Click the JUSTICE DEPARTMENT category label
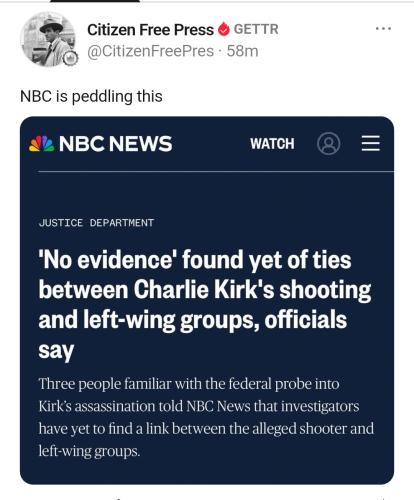The width and height of the screenshot is (414, 500). pyautogui.click(x=96, y=222)
